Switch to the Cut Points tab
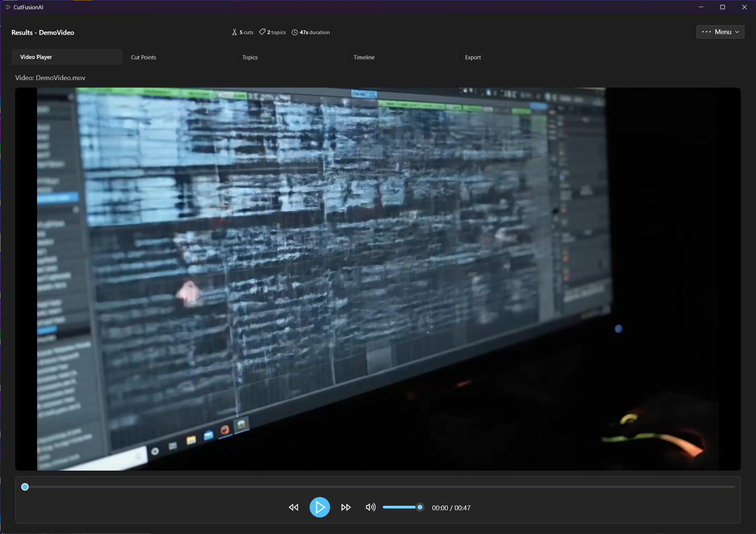The height and width of the screenshot is (534, 756). tap(144, 57)
